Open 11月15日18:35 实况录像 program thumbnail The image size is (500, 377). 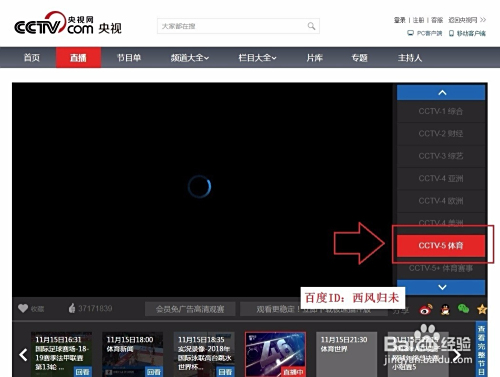(x=204, y=354)
